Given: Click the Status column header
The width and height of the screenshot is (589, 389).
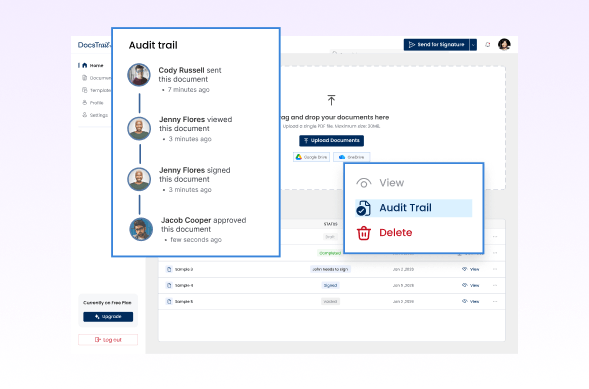Looking at the screenshot, I should pyautogui.click(x=330, y=224).
